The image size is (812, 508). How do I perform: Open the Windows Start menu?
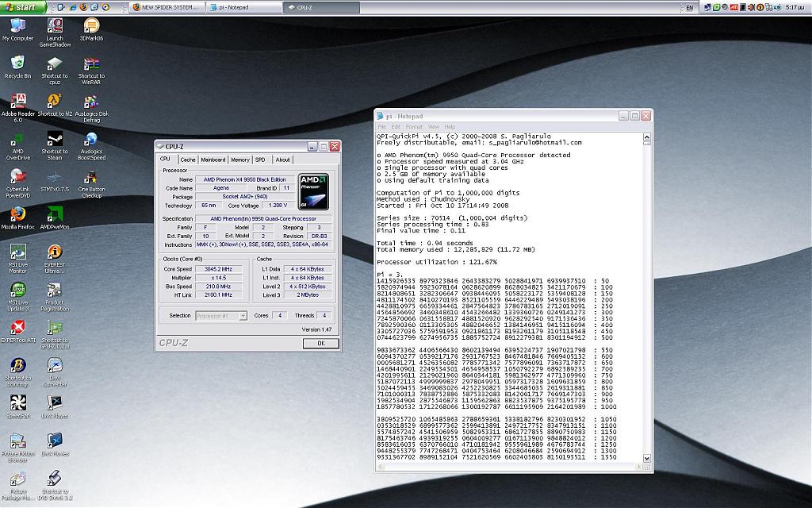(23, 7)
